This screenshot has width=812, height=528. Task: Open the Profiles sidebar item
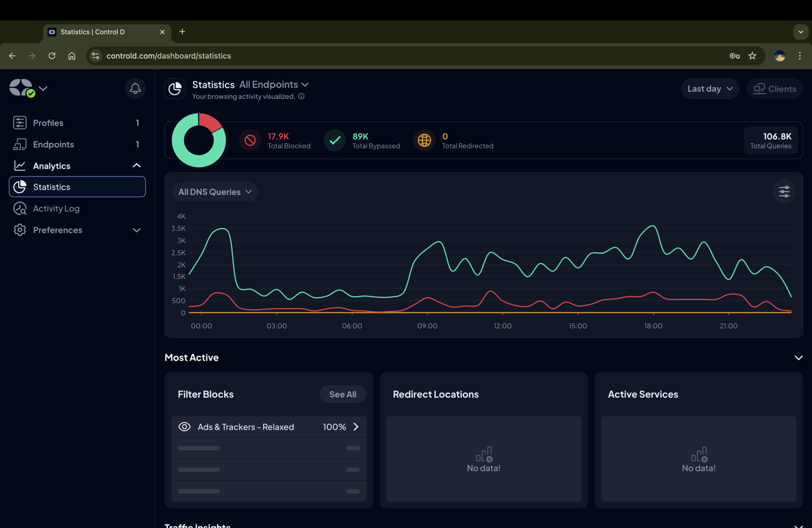77,123
